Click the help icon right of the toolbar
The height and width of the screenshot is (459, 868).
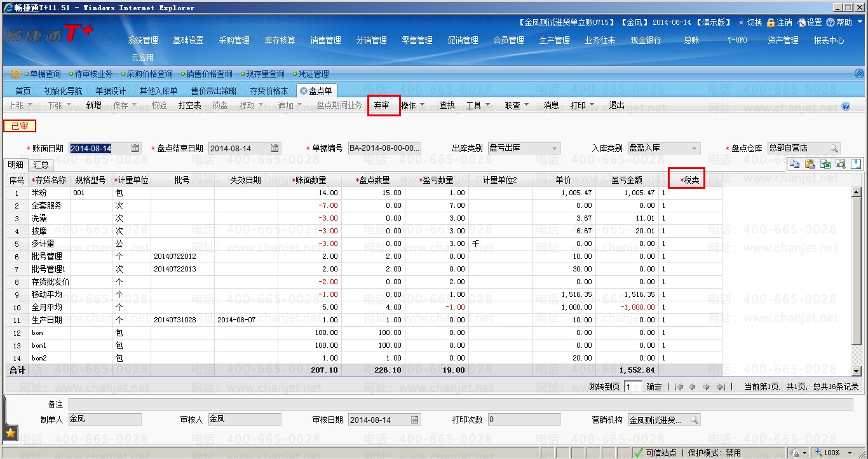pos(846,106)
